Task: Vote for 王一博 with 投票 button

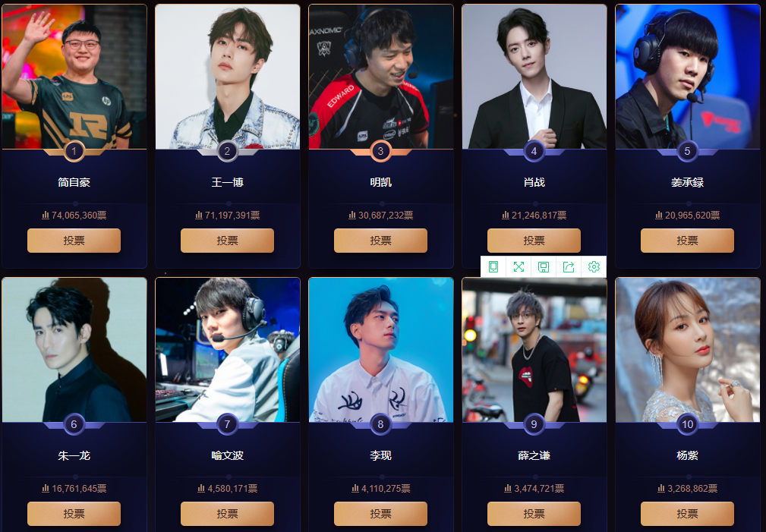Action: click(x=227, y=241)
